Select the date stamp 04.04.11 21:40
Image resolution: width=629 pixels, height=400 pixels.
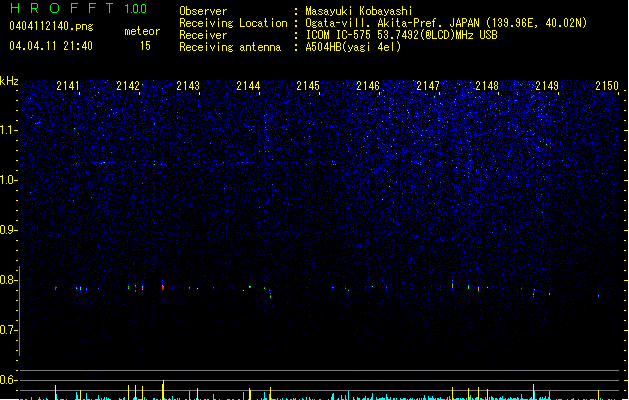(51, 46)
